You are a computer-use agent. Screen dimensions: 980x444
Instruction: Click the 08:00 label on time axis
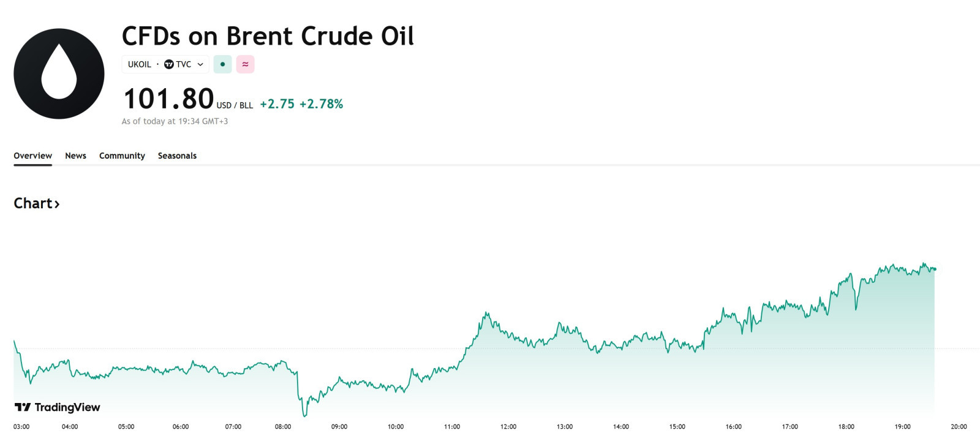283,427
